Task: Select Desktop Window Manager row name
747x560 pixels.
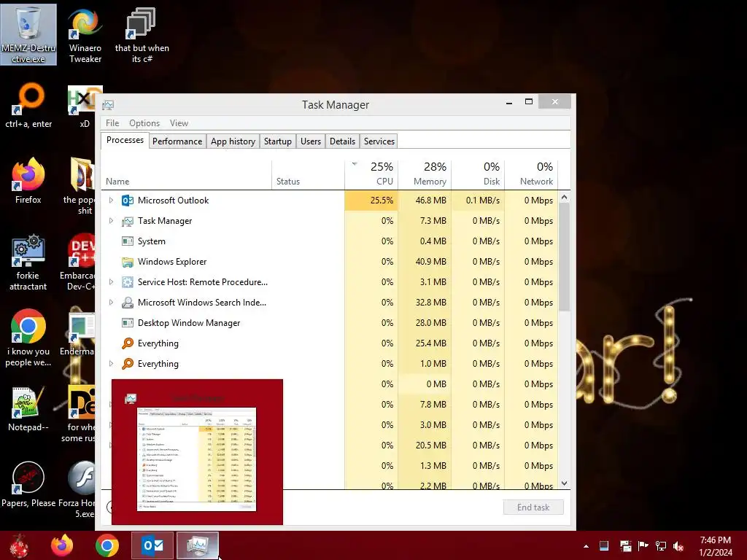Action: [x=189, y=323]
